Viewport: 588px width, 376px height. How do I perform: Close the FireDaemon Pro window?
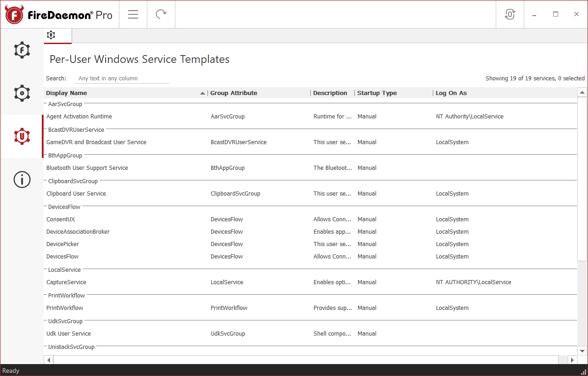tap(577, 14)
